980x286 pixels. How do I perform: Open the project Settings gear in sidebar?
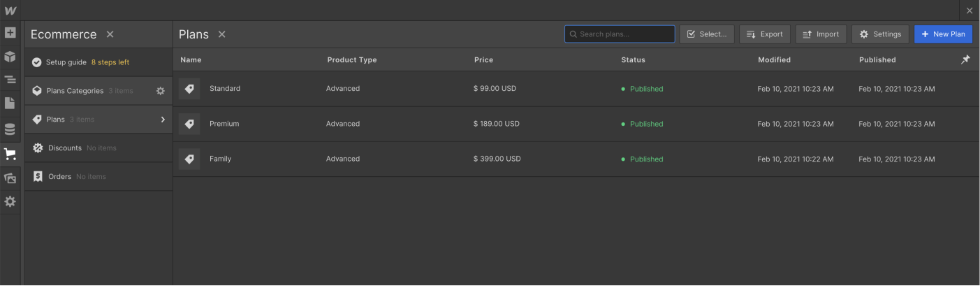(10, 201)
